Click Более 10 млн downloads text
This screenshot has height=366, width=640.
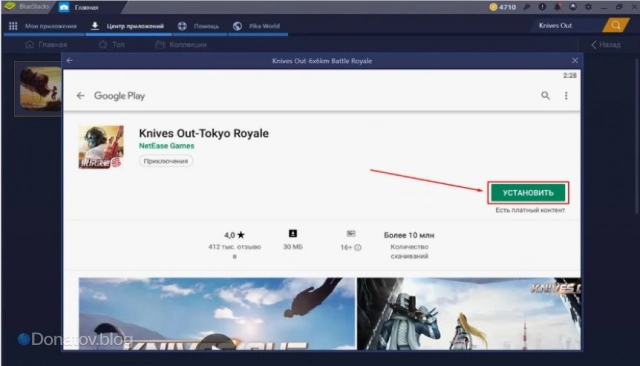click(409, 235)
